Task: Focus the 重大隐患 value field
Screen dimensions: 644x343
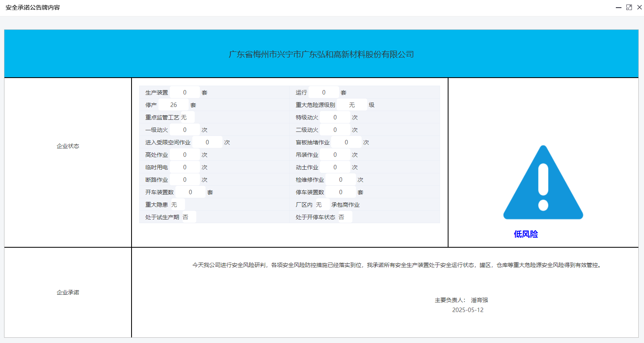Action: 177,205
